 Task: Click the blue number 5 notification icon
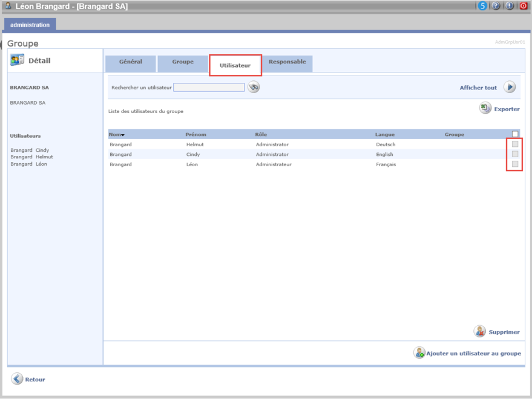(x=482, y=6)
